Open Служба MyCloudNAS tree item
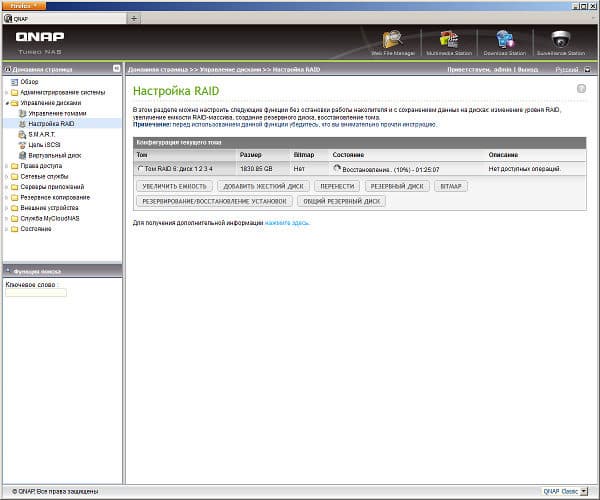Image resolution: width=600 pixels, height=500 pixels. click(x=50, y=218)
